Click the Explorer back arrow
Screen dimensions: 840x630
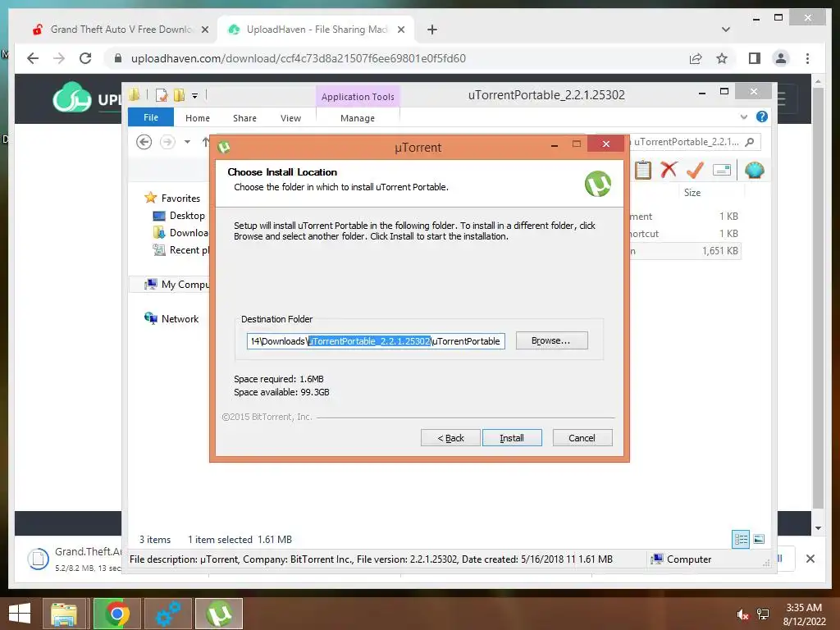(144, 142)
